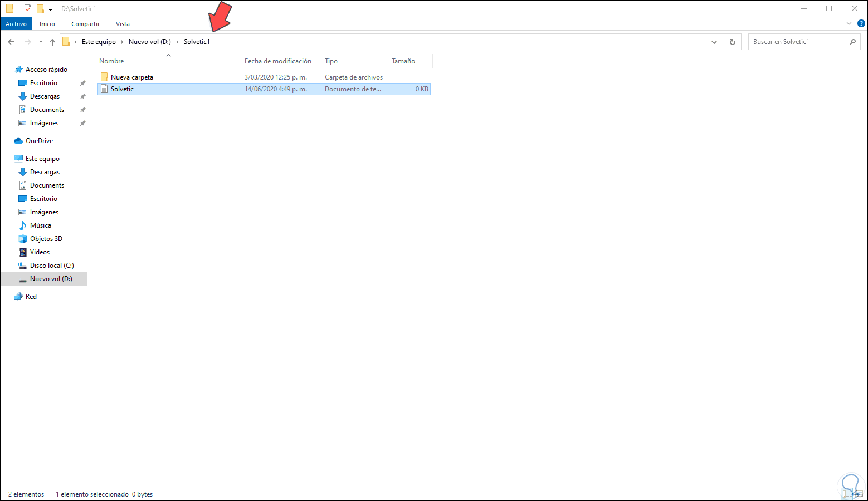Expand the recent locations chevron near back button
Image resolution: width=868 pixels, height=501 pixels.
pos(40,41)
